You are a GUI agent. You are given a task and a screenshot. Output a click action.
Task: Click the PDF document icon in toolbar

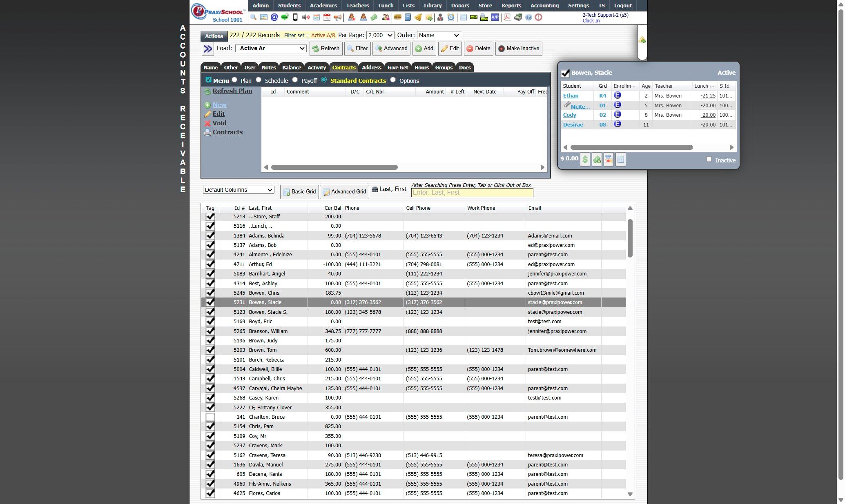pyautogui.click(x=507, y=17)
